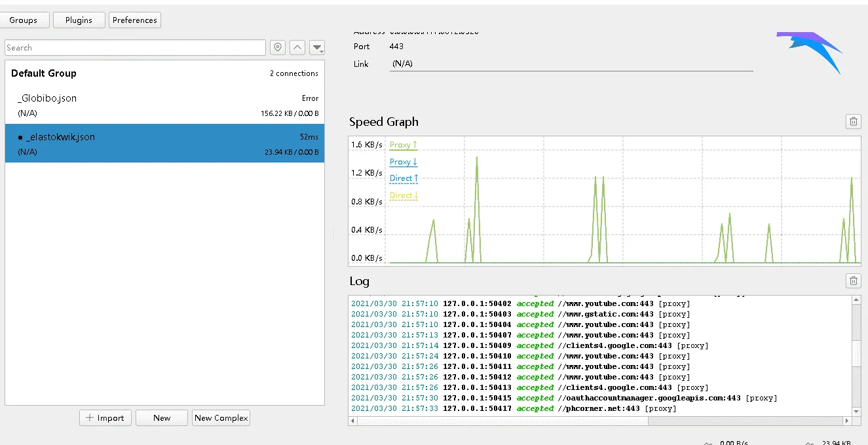Clear the Speed Graph with trash icon
868x445 pixels.
(x=854, y=121)
